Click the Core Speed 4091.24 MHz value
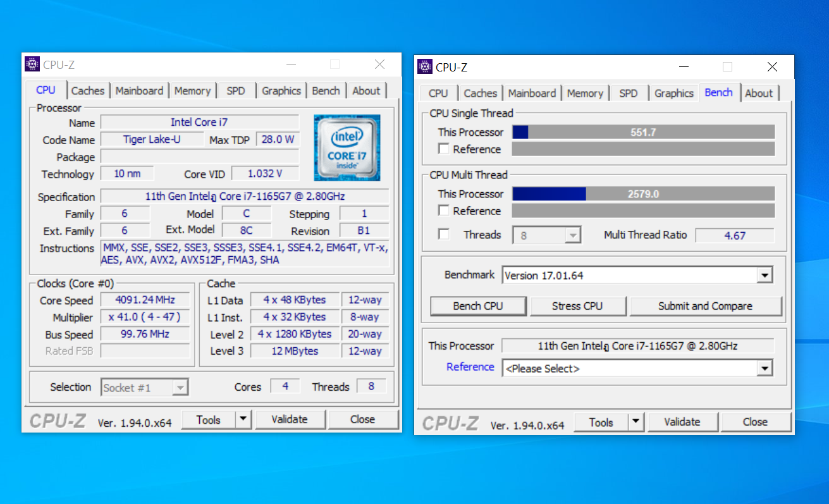 pyautogui.click(x=145, y=300)
